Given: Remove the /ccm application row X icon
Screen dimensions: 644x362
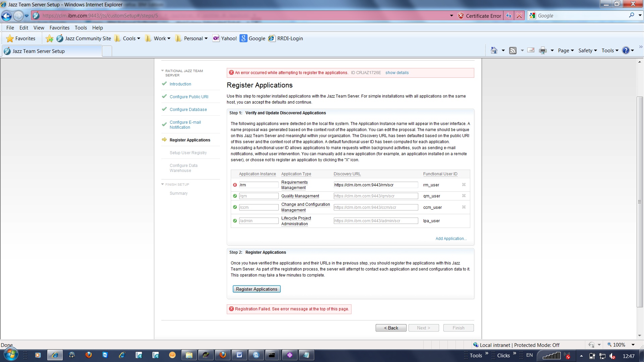Looking at the screenshot, I should pyautogui.click(x=464, y=207).
